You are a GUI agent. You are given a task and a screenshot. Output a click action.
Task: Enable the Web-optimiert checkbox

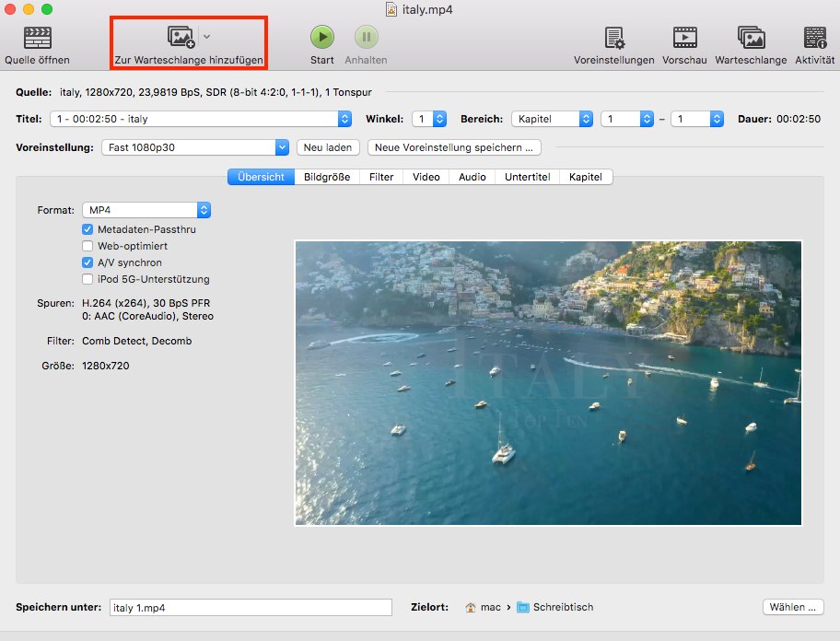[x=87, y=246]
